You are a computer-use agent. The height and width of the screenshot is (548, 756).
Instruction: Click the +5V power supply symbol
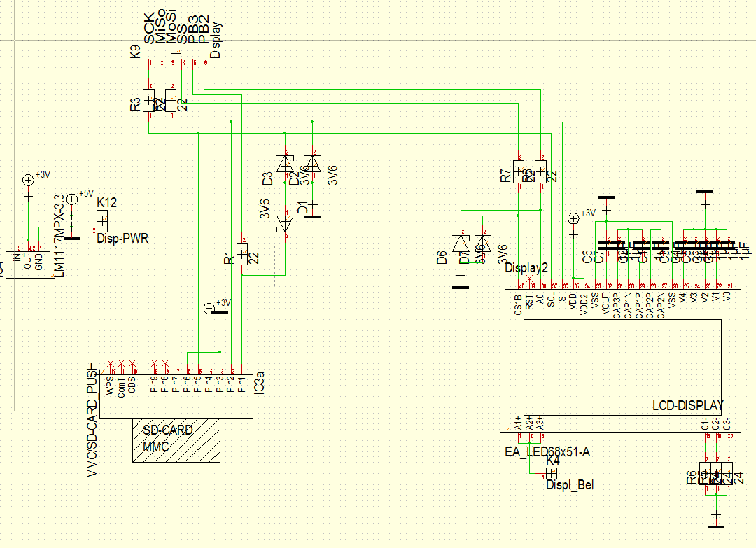click(x=72, y=199)
